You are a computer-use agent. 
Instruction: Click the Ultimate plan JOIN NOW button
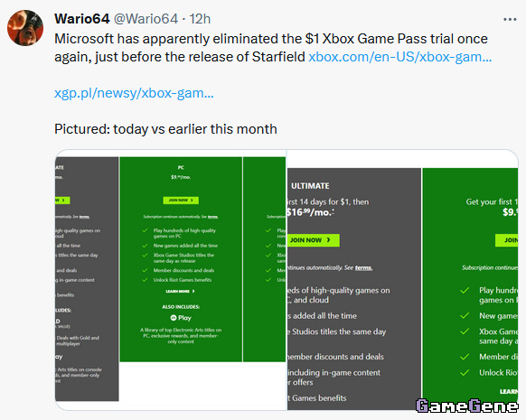313,240
